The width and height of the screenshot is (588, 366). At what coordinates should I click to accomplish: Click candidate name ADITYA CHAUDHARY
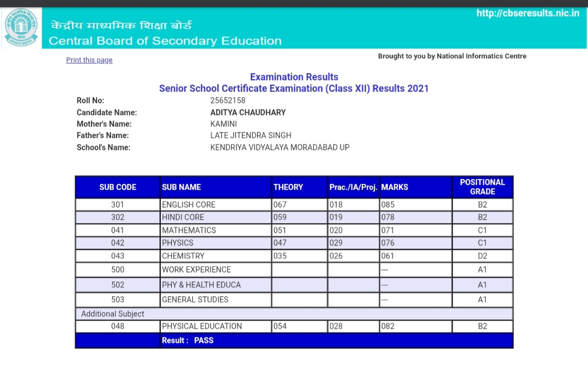pyautogui.click(x=248, y=112)
